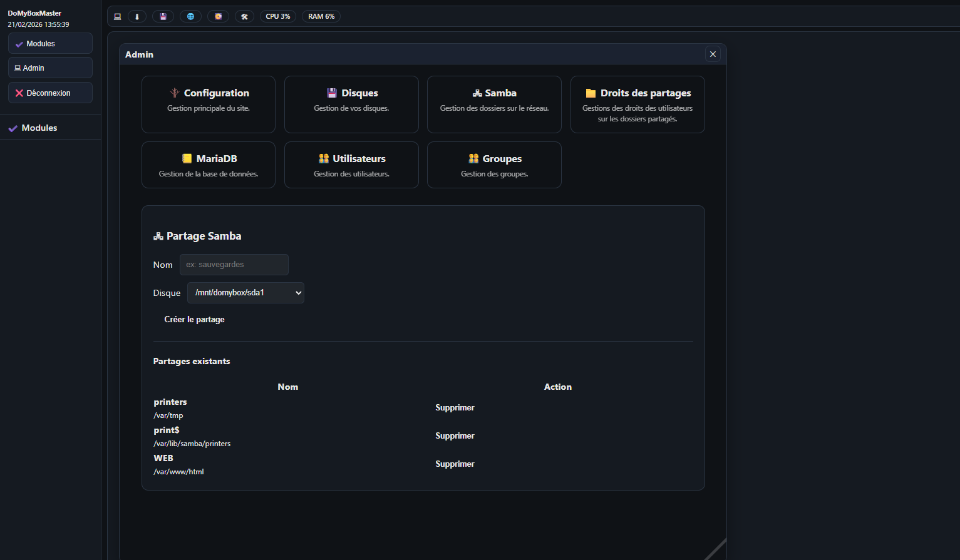Click Déconnexion in the sidebar
Image resolution: width=960 pixels, height=560 pixels.
(x=50, y=93)
